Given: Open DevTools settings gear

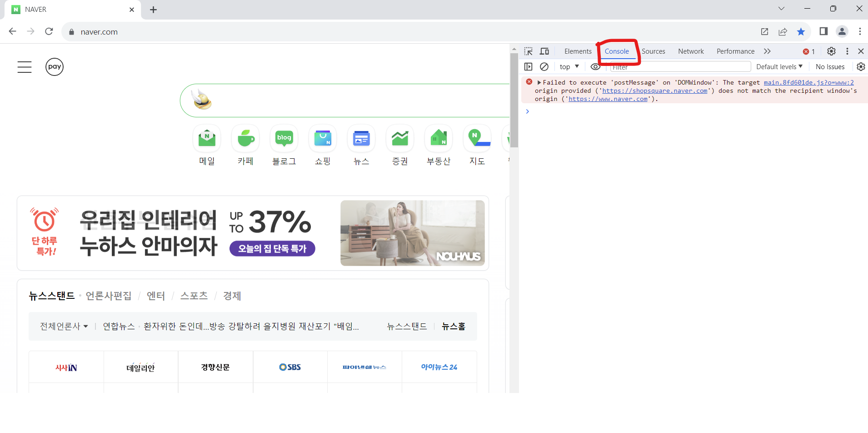Looking at the screenshot, I should tap(831, 51).
